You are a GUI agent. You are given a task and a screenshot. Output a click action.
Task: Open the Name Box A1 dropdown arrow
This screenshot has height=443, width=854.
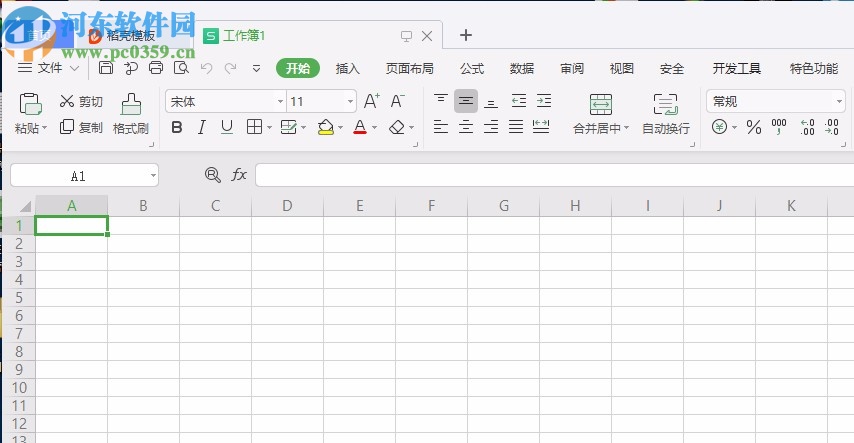153,176
